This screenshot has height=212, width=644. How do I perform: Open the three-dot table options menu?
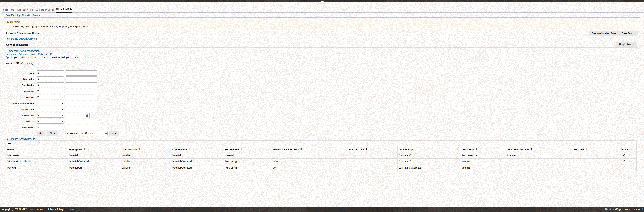(10, 143)
